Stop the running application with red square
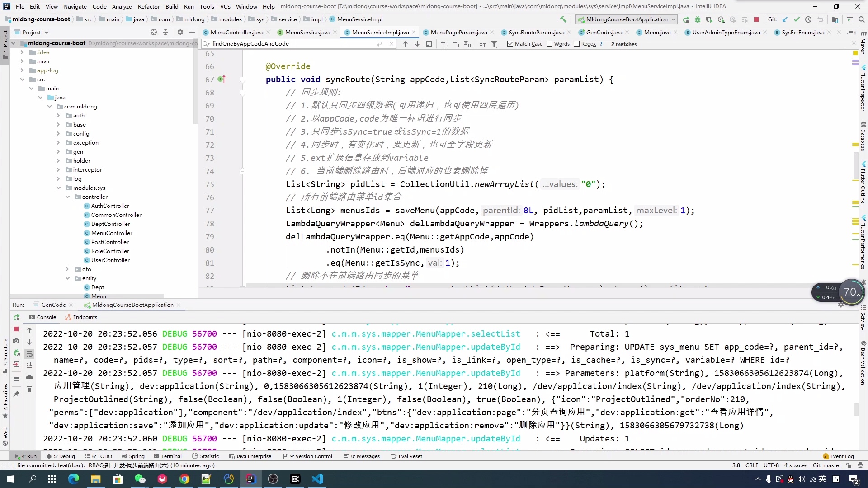 (x=756, y=19)
